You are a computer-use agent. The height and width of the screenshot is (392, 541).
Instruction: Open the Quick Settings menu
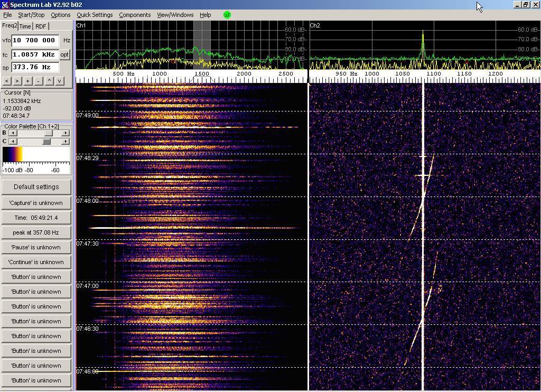(95, 15)
